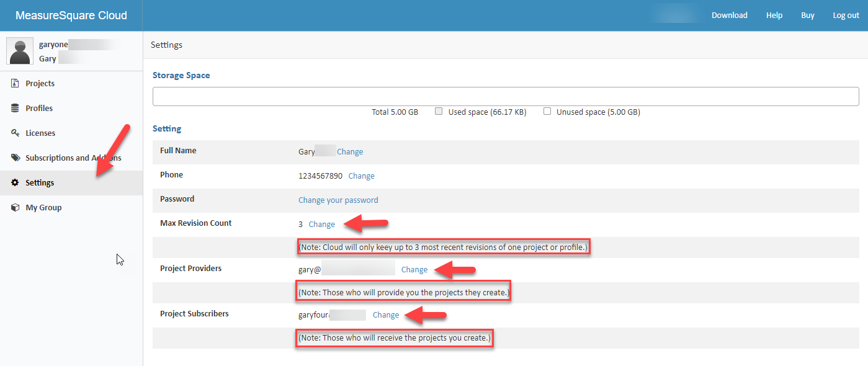Log out of the account

846,16
